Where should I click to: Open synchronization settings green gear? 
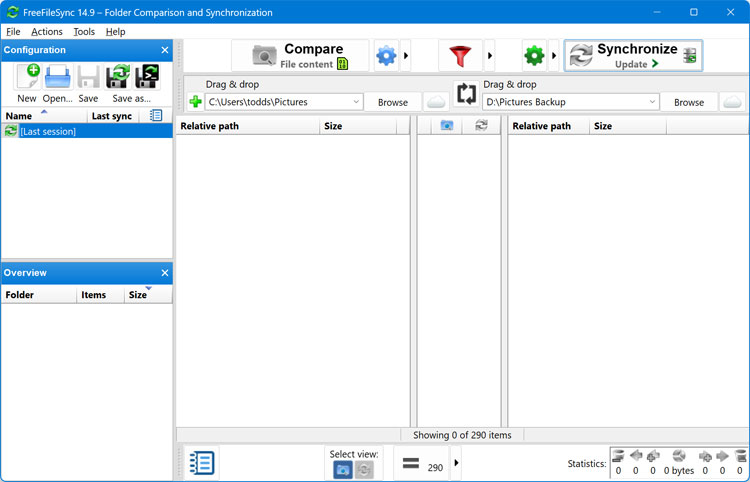coord(534,55)
